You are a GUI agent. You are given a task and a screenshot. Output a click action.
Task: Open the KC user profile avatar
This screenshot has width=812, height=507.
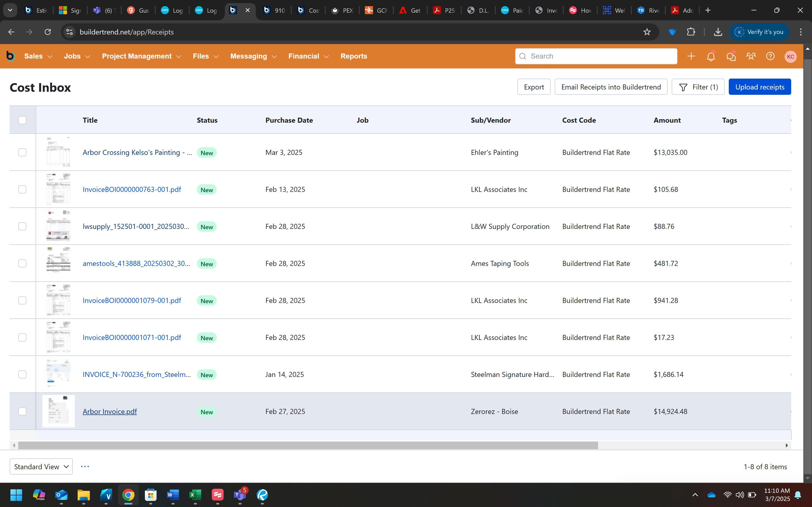[x=790, y=56]
